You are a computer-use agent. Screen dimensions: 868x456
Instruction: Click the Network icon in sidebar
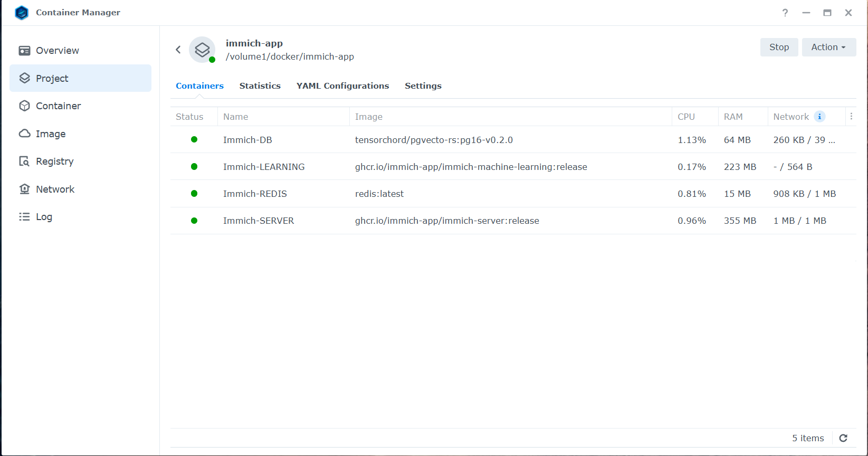[24, 189]
